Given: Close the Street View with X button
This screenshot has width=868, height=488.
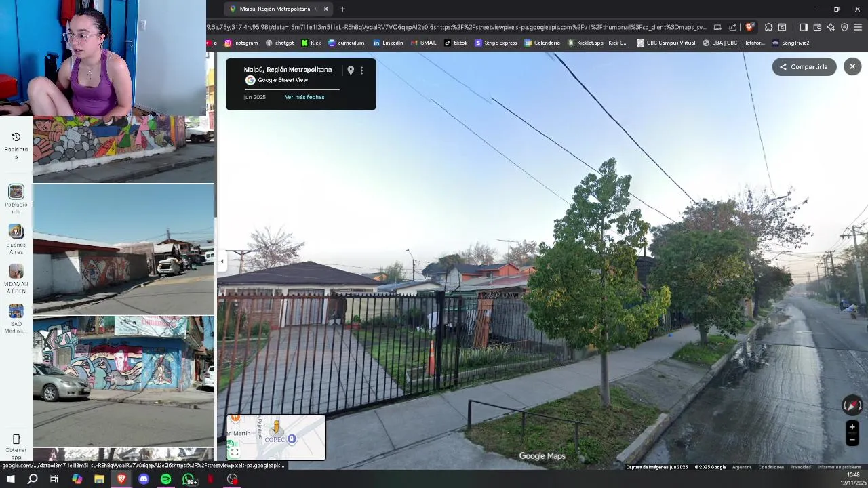Looking at the screenshot, I should [852, 66].
